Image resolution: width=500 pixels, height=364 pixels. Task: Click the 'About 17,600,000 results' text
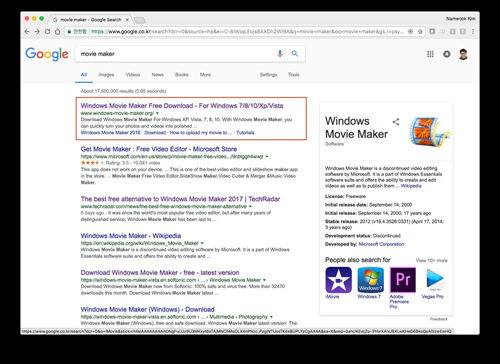point(123,91)
